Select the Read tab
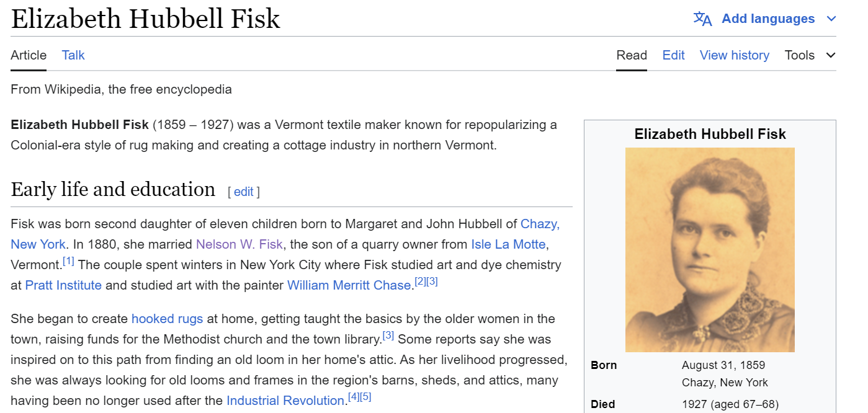 point(632,55)
